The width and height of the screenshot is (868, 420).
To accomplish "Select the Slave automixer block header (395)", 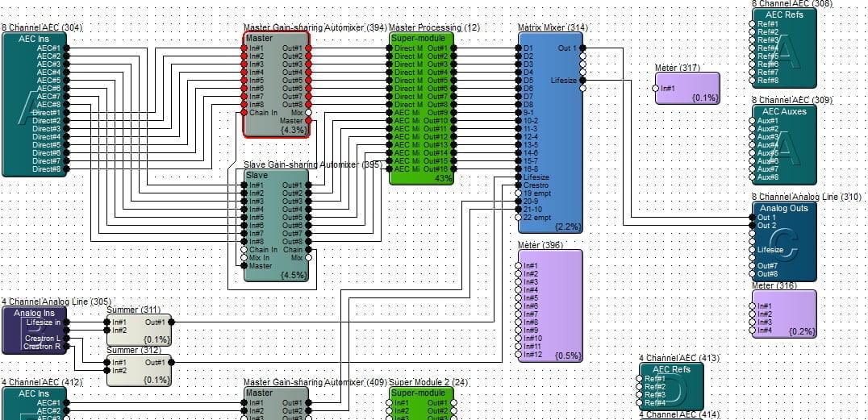I will click(x=257, y=175).
